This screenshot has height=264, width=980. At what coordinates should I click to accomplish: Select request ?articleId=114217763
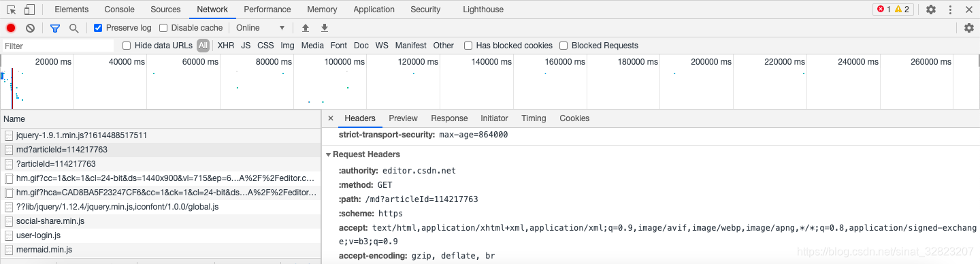(161, 164)
